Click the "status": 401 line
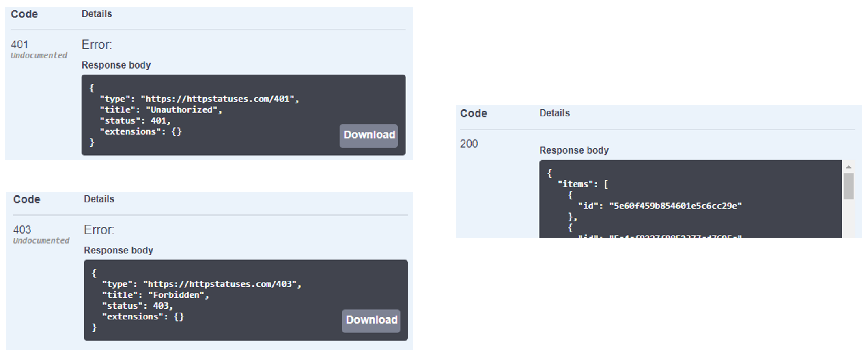The image size is (868, 358). click(135, 121)
